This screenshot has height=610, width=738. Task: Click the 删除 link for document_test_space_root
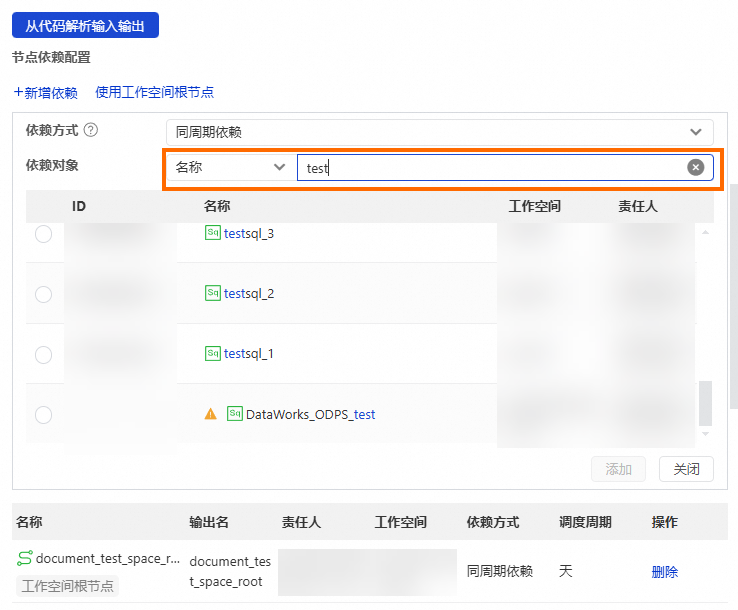pos(665,572)
